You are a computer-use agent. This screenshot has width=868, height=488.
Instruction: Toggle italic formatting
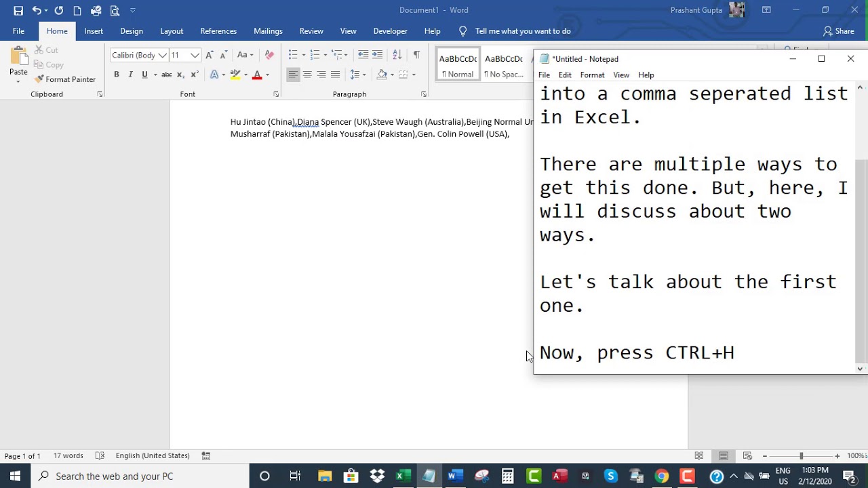coord(130,75)
